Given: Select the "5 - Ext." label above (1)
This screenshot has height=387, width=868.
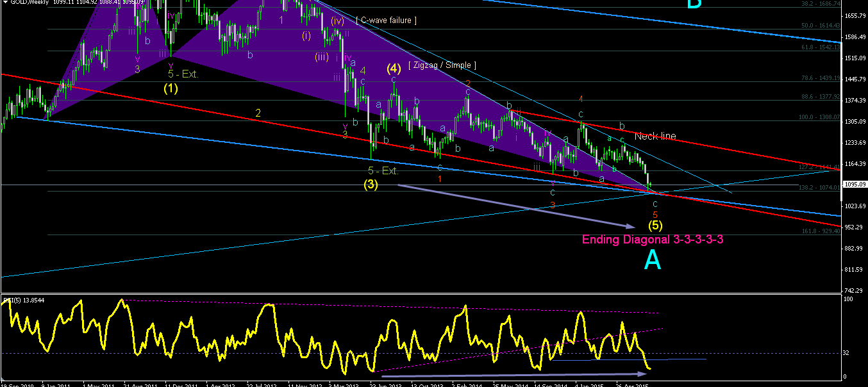Looking at the screenshot, I should [x=183, y=74].
